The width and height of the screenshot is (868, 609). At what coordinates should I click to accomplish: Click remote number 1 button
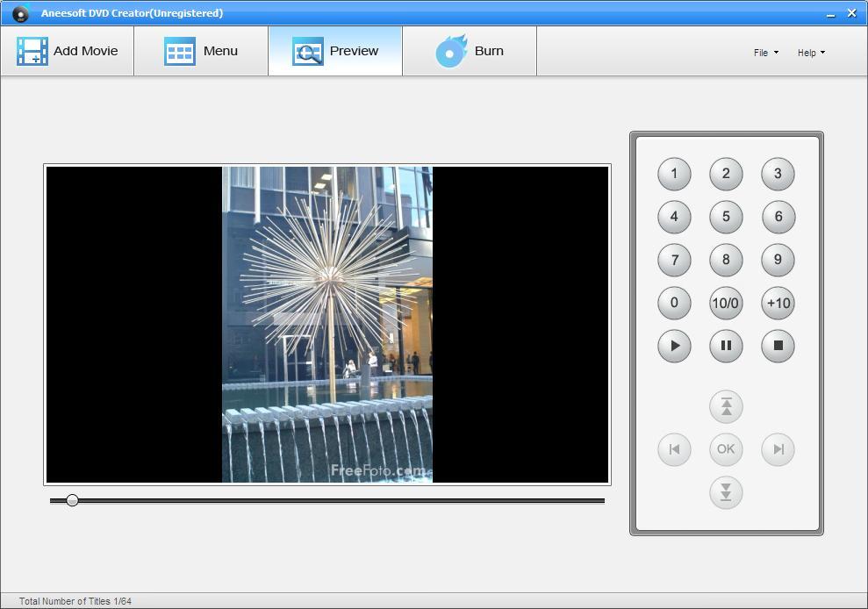(x=674, y=174)
